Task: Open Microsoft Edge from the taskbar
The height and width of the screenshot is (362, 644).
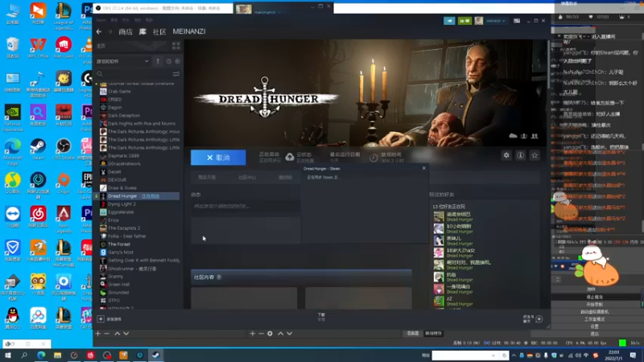Action: pos(41,356)
